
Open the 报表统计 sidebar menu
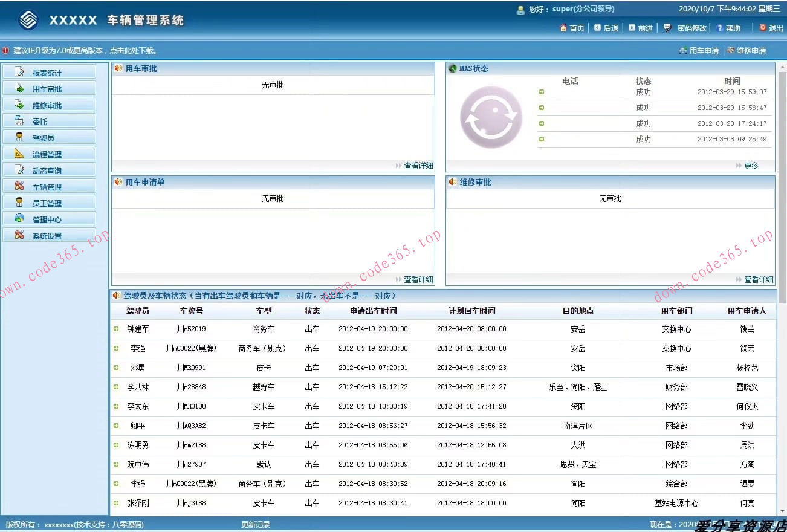point(47,73)
